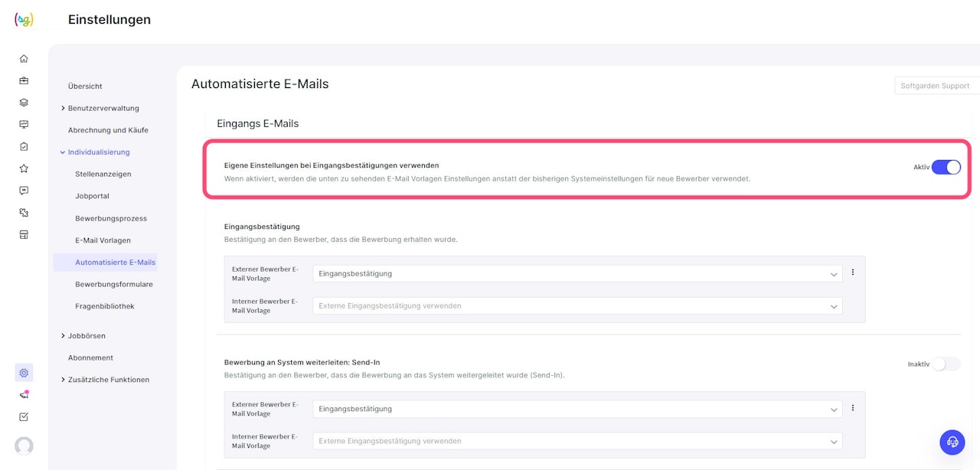This screenshot has height=470, width=980.
Task: Open the briefcase jobs icon
Action: click(x=24, y=80)
